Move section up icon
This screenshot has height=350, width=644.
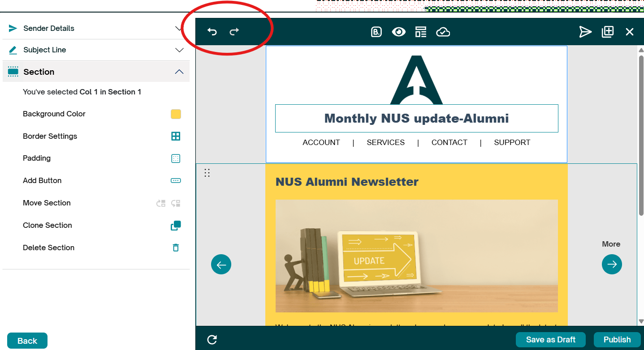161,203
